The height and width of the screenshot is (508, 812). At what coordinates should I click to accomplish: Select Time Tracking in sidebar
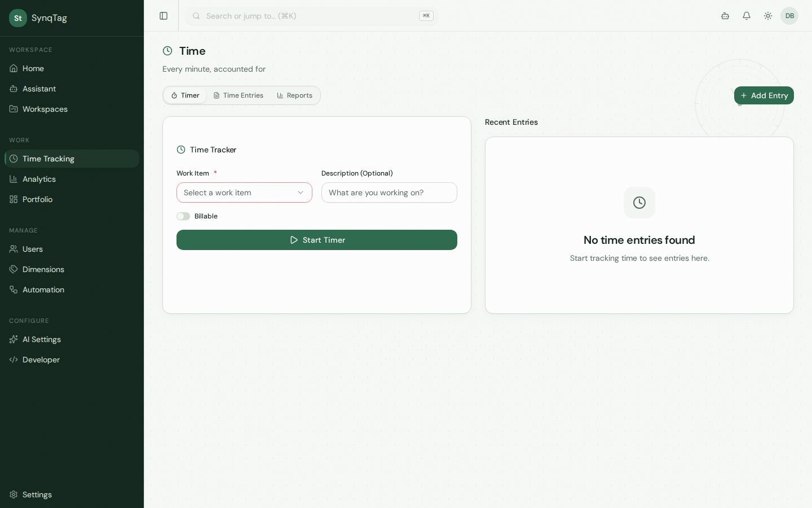[72, 159]
